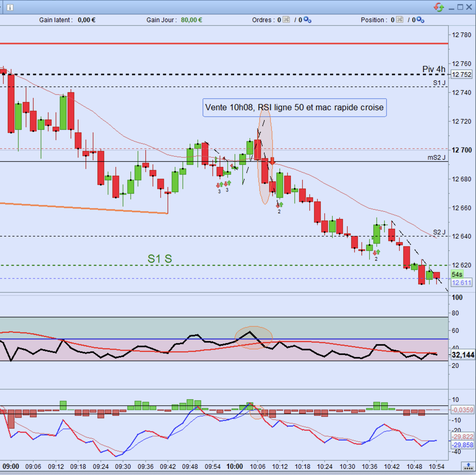Click the '12 752' price tag on the axis
Image resolution: width=476 pixels, height=475 pixels.
[x=462, y=74]
